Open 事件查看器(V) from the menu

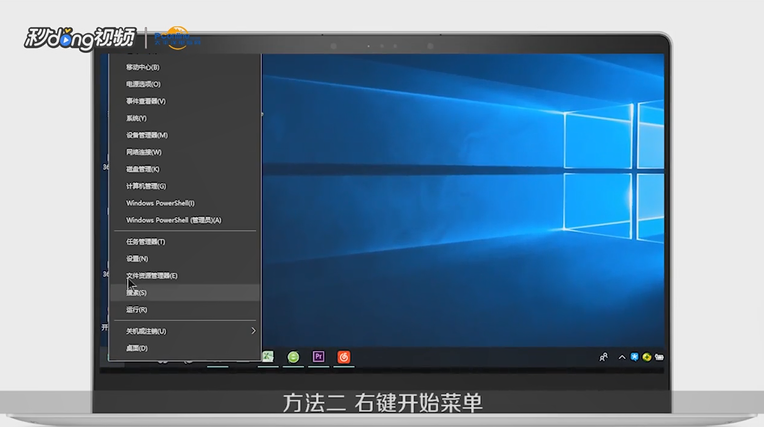click(x=185, y=101)
